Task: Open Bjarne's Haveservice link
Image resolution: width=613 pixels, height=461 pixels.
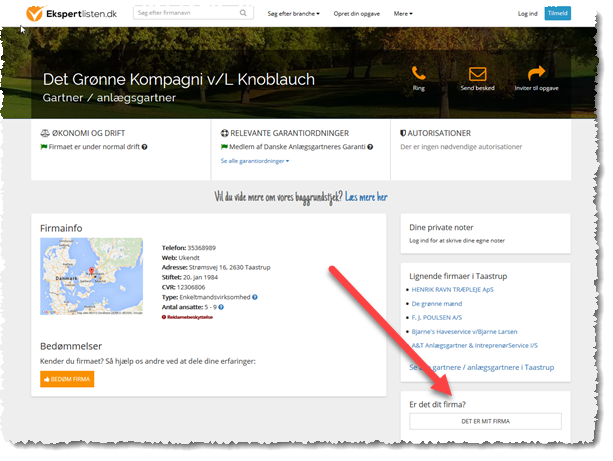Action: coord(464,332)
